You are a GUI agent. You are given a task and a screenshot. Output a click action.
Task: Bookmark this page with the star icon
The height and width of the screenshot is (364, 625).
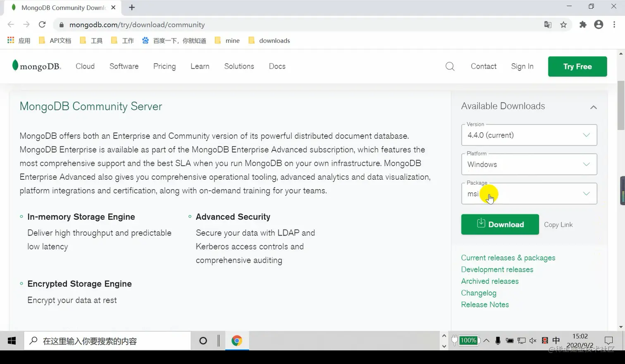coord(563,25)
